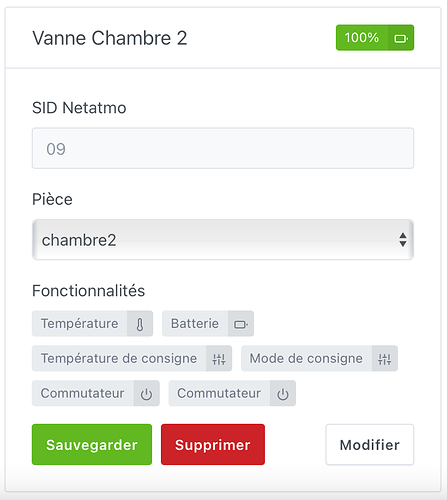
Task: Click the battery icon in the green header badge
Action: (401, 38)
